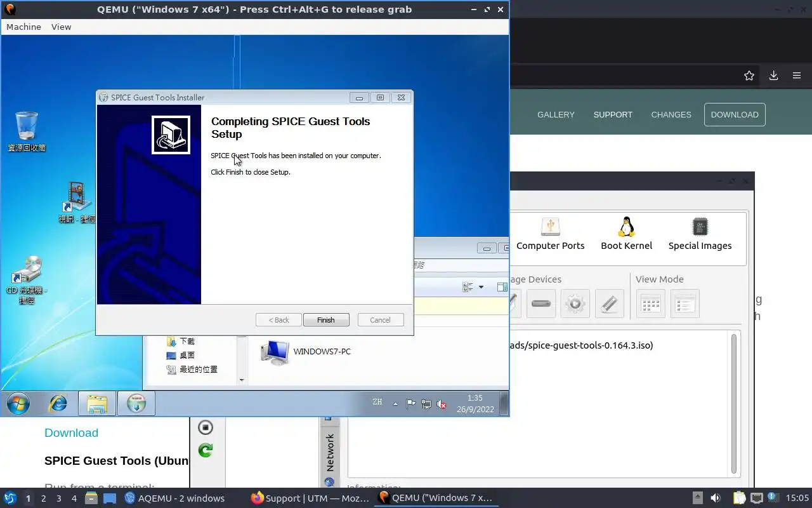Open the Windows 7 Start button
This screenshot has height=508, width=812.
(x=18, y=403)
